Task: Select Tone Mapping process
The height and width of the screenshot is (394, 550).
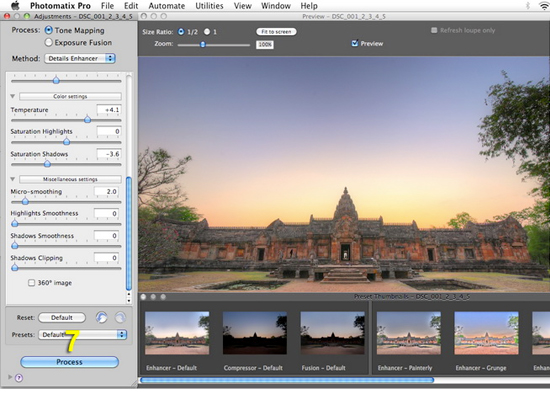Action: tap(48, 30)
